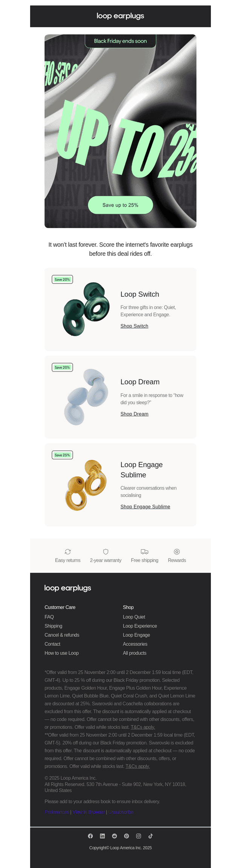The height and width of the screenshot is (868, 241).
Task: Click the green Loop Switch earplugs image
Action: [86, 309]
